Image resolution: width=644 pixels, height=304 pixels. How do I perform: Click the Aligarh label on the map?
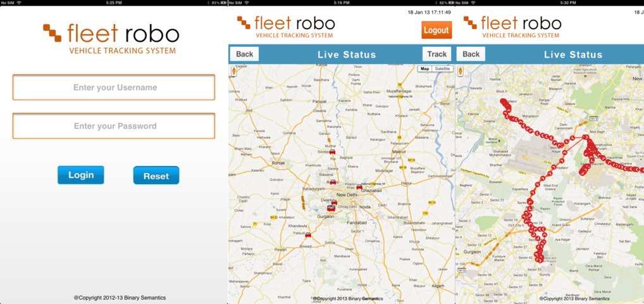click(x=437, y=286)
